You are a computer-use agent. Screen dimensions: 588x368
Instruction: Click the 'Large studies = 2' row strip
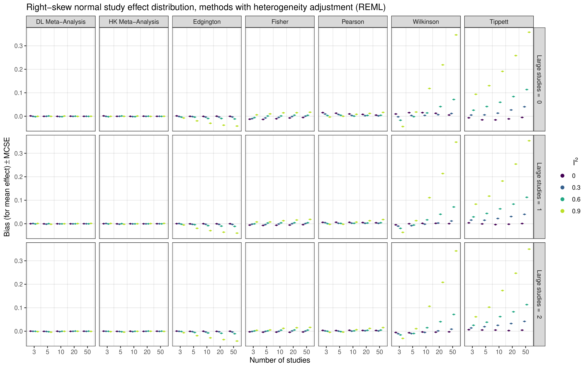pos(539,294)
